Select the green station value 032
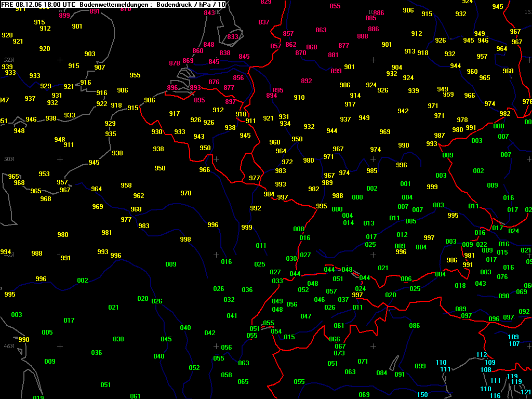Viewport: 532px width, 399px height. pyautogui.click(x=229, y=300)
